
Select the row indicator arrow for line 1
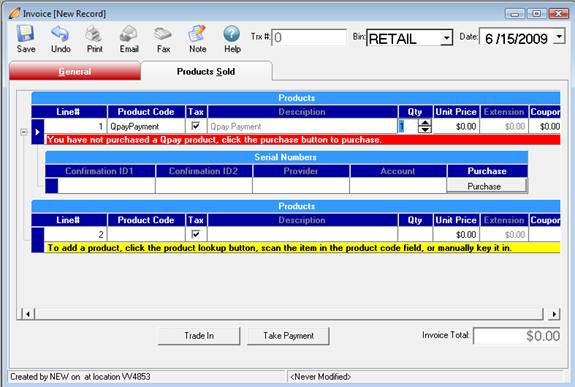[38, 131]
